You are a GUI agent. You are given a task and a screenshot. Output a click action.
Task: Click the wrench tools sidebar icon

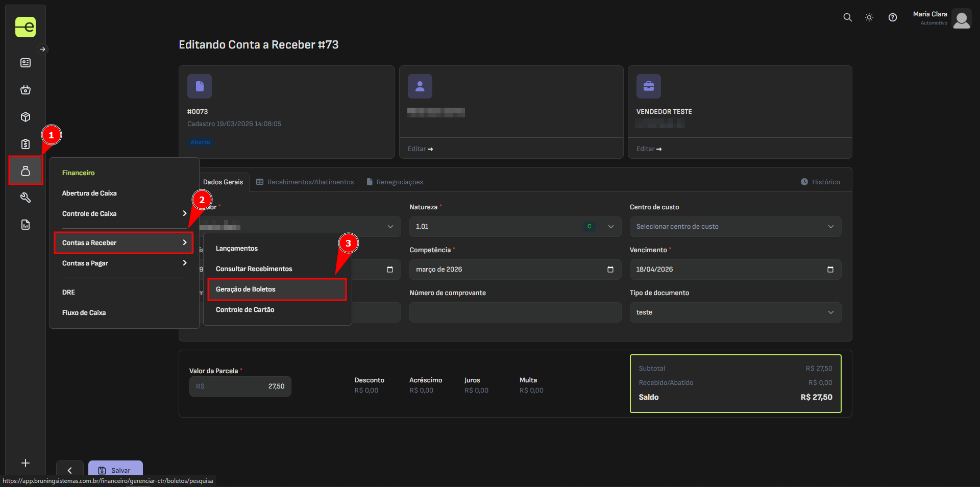tap(26, 198)
